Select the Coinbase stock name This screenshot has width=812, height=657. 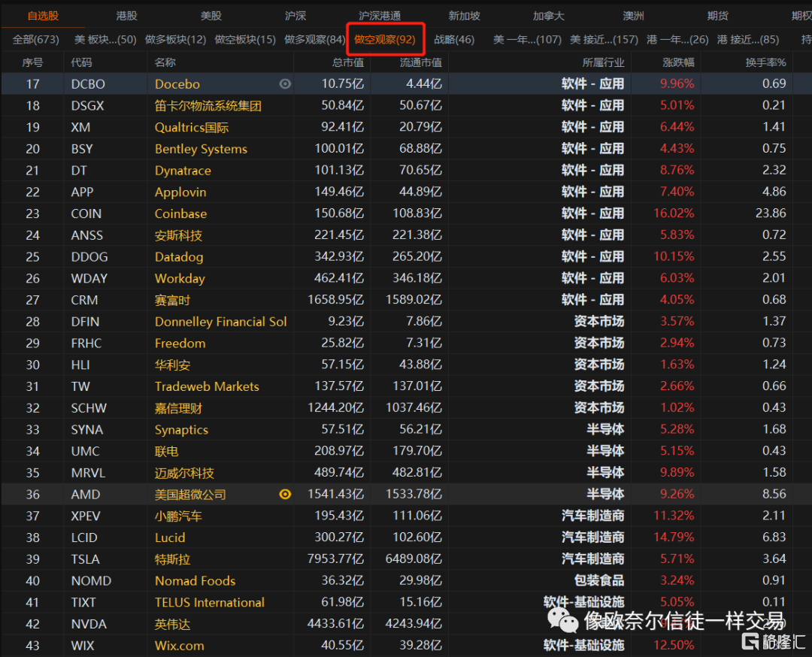(180, 213)
